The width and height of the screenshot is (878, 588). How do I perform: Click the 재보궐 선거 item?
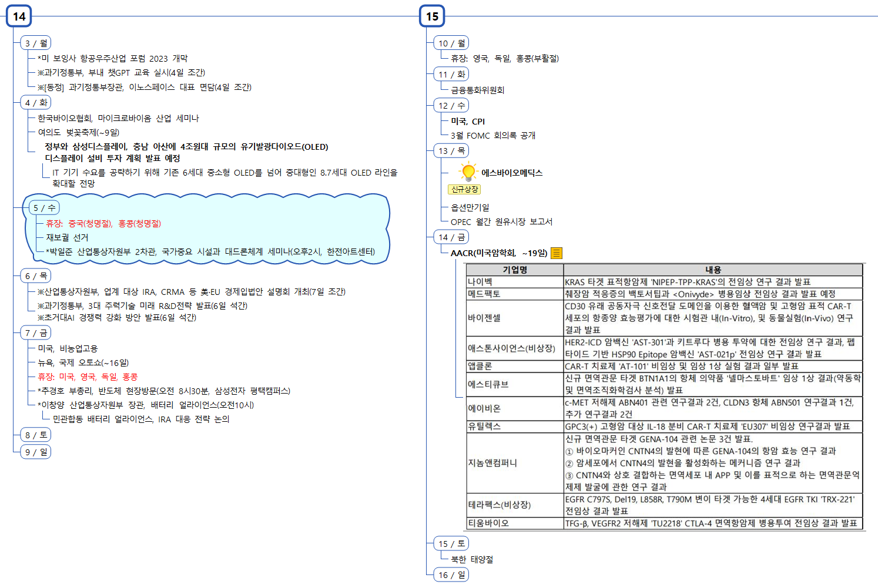(x=67, y=237)
